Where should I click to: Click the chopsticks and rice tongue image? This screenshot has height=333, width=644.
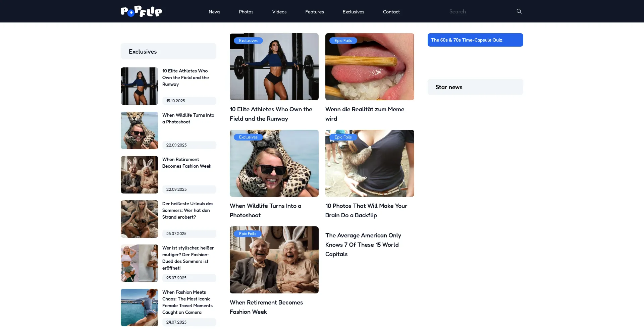click(370, 67)
